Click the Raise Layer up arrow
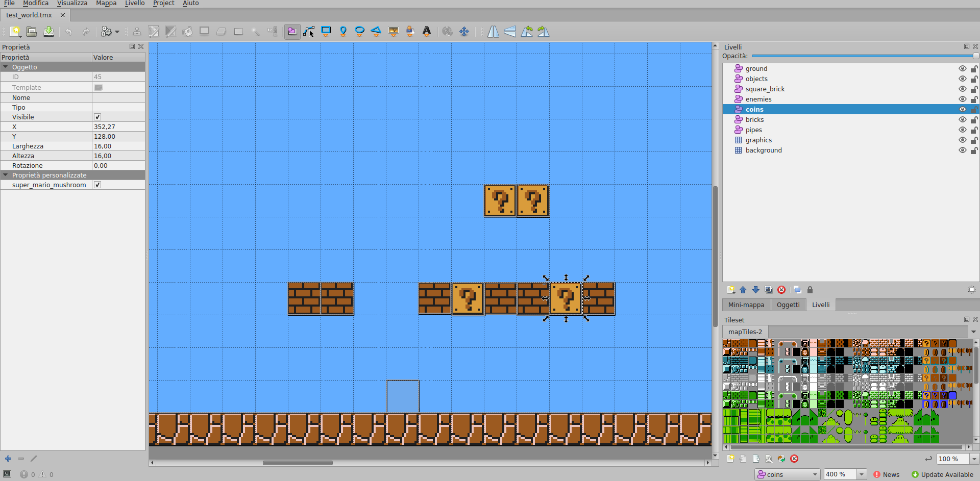980x481 pixels. (x=743, y=290)
